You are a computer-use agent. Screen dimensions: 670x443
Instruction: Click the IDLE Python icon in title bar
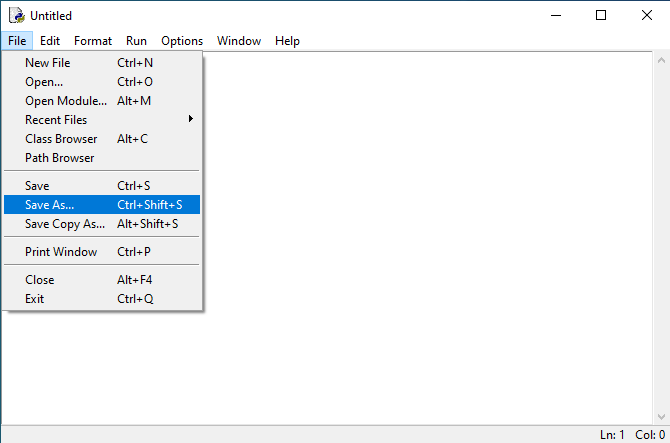pyautogui.click(x=17, y=15)
